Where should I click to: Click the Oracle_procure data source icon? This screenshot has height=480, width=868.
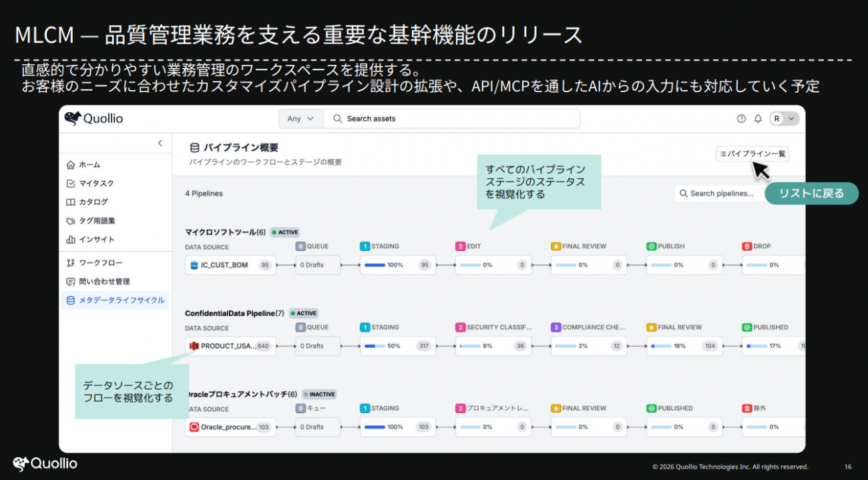(x=194, y=427)
